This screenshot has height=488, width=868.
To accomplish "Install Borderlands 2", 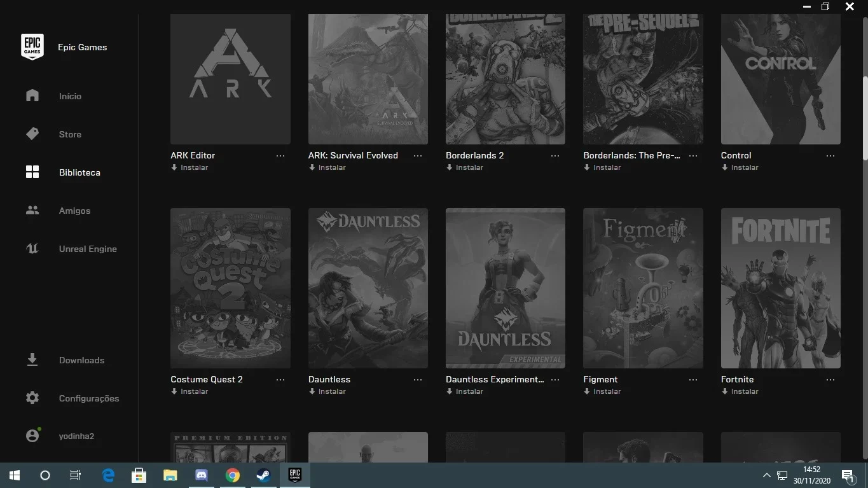I will (x=464, y=167).
